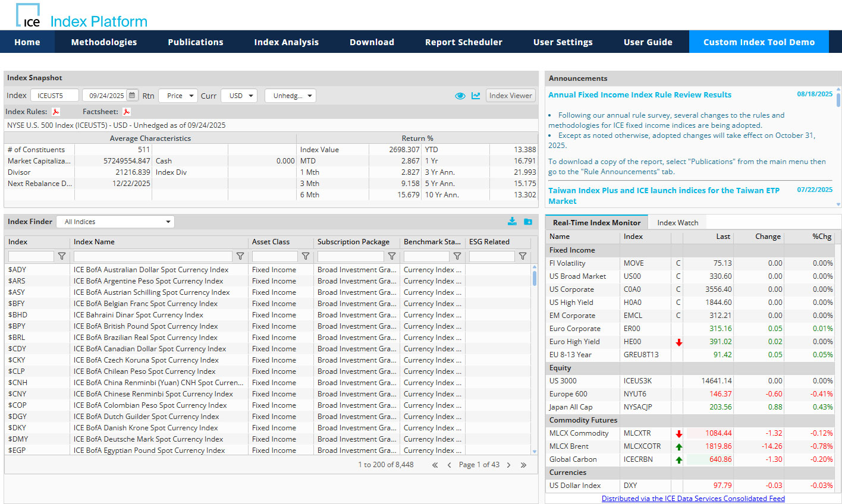Open the Report Scheduler menu item

pyautogui.click(x=463, y=42)
